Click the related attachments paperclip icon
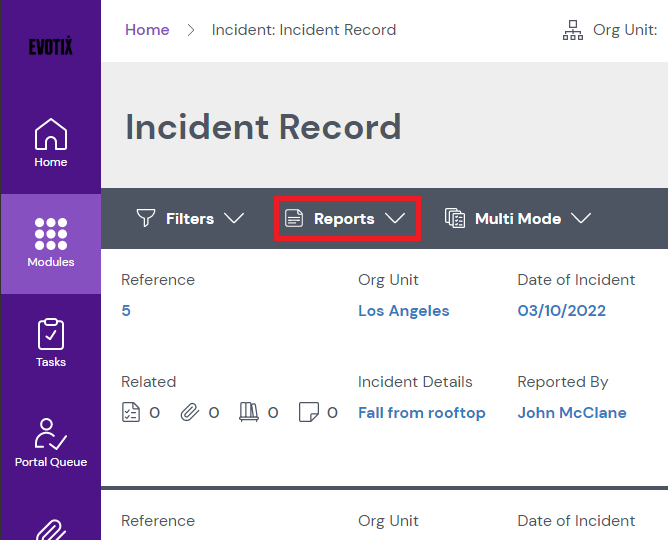The width and height of the screenshot is (668, 540). [189, 412]
